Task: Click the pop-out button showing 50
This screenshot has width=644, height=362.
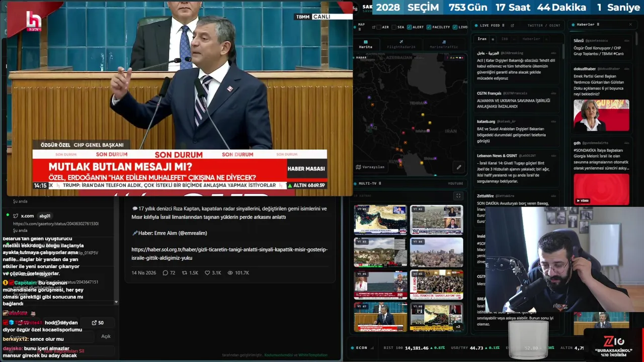Action: point(98,323)
